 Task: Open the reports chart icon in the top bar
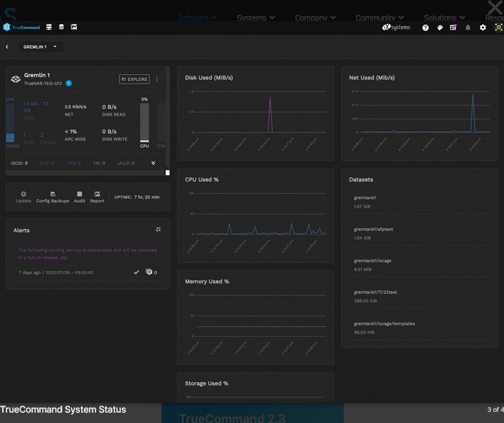(74, 27)
